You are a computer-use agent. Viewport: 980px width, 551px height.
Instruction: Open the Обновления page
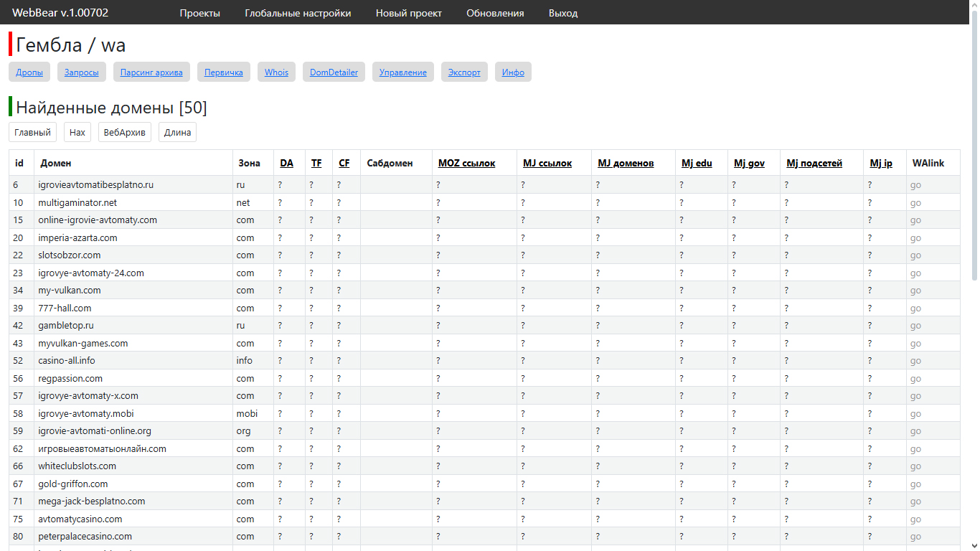point(495,13)
